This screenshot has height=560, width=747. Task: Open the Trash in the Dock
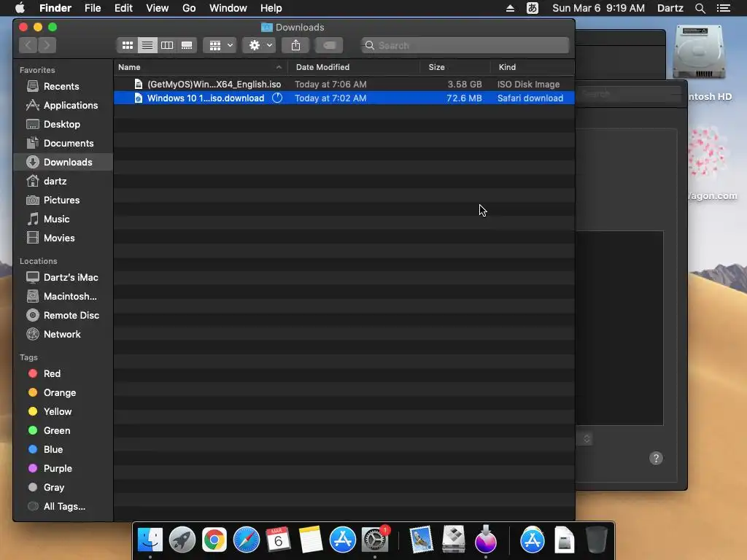pyautogui.click(x=596, y=540)
